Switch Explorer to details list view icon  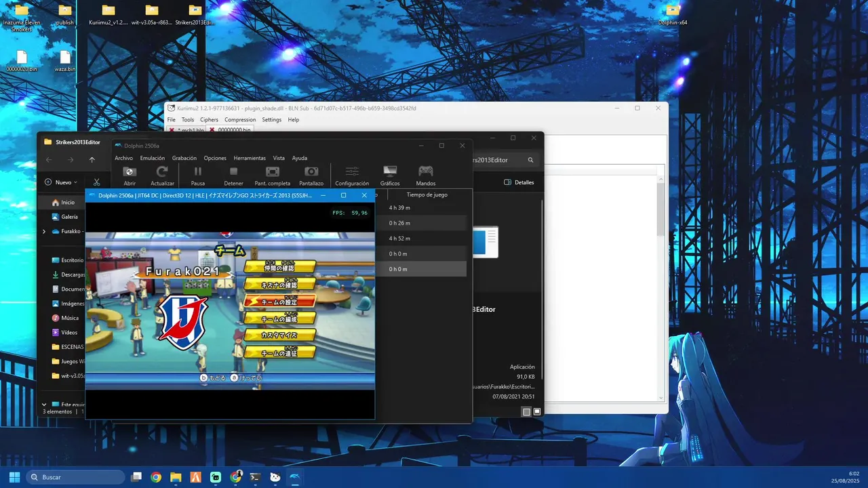pyautogui.click(x=526, y=411)
